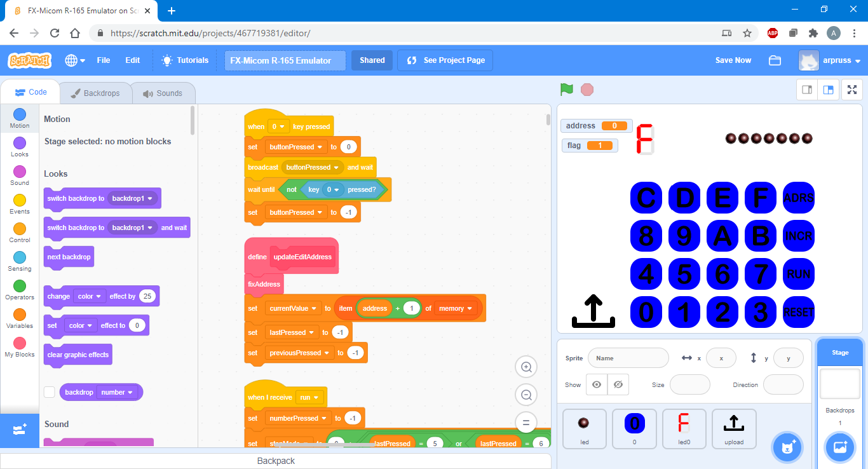Click the Shared status button
Screen dimensions: 868x469
[x=372, y=60]
